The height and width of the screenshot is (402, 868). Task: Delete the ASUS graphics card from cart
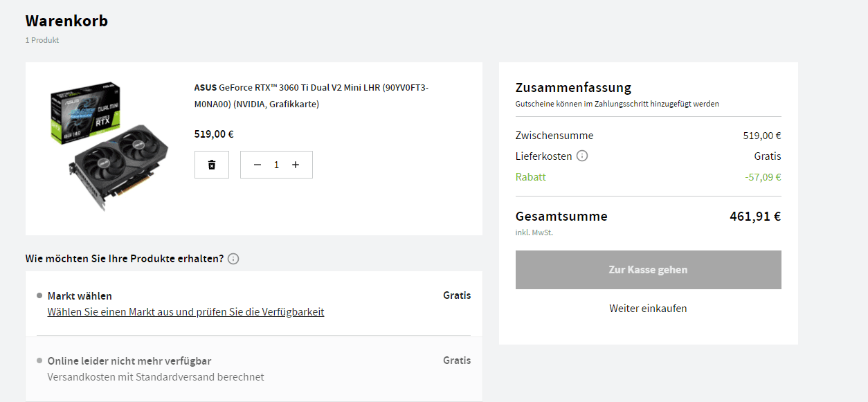(212, 165)
